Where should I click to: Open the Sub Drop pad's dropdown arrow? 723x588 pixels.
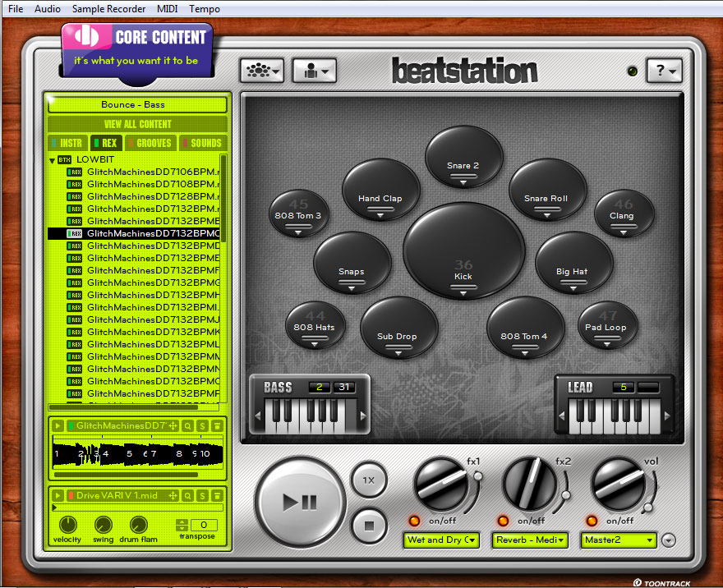tap(398, 353)
